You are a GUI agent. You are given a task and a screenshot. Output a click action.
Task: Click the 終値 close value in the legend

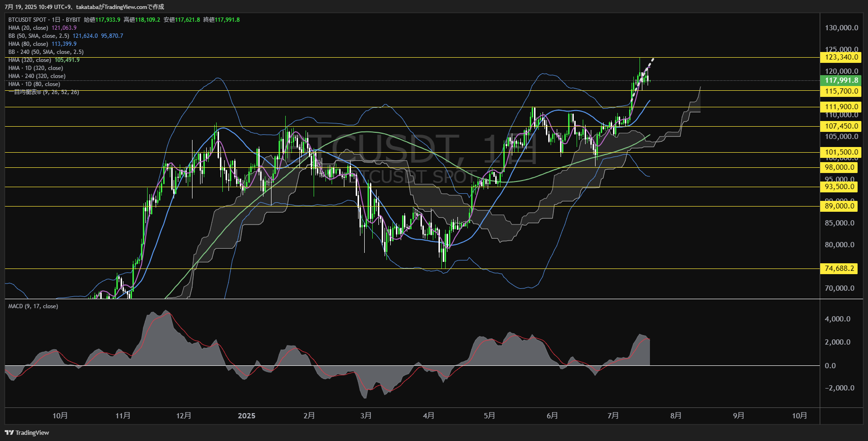221,20
